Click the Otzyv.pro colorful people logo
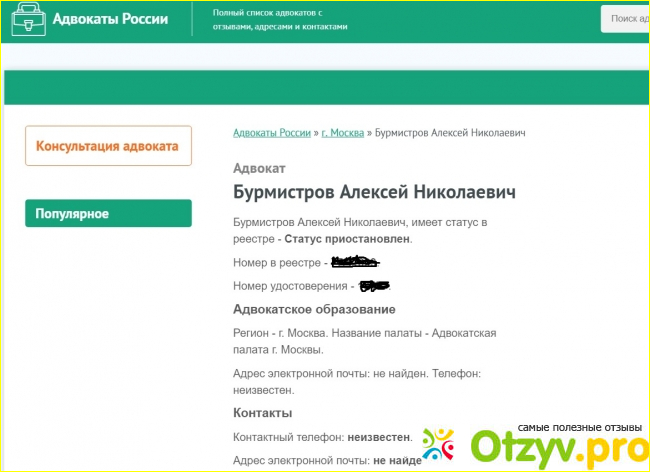This screenshot has width=650, height=472. pos(441,448)
